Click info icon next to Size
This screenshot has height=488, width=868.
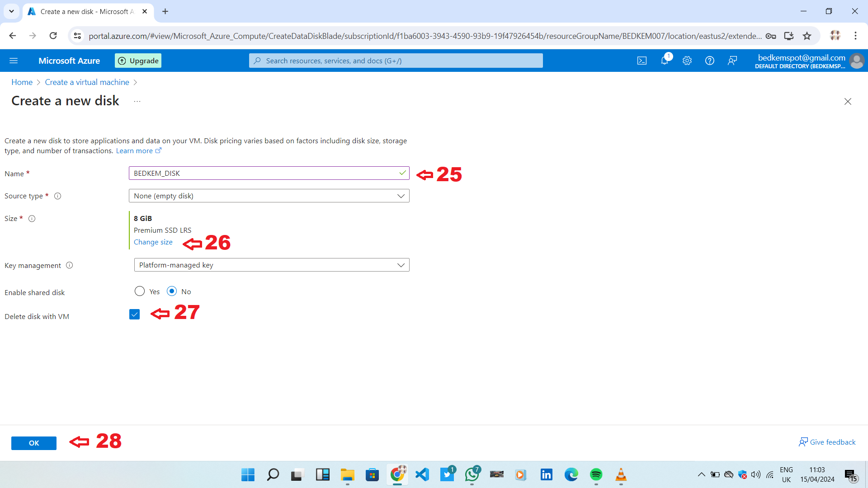click(x=32, y=219)
